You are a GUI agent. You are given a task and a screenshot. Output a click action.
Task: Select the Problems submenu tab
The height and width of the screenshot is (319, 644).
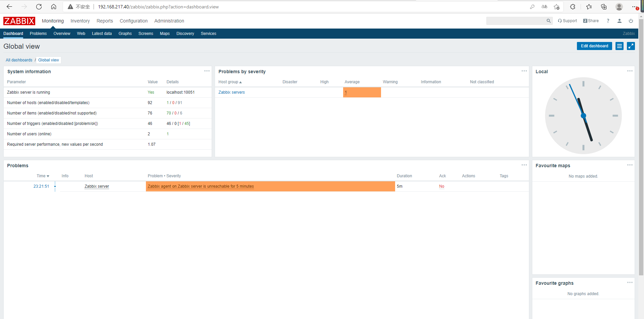38,34
